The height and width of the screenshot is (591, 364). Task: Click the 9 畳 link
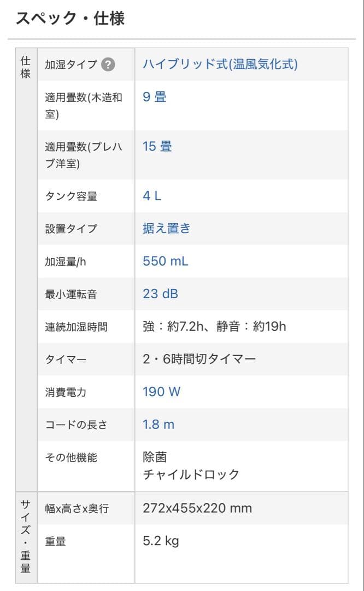pyautogui.click(x=154, y=97)
